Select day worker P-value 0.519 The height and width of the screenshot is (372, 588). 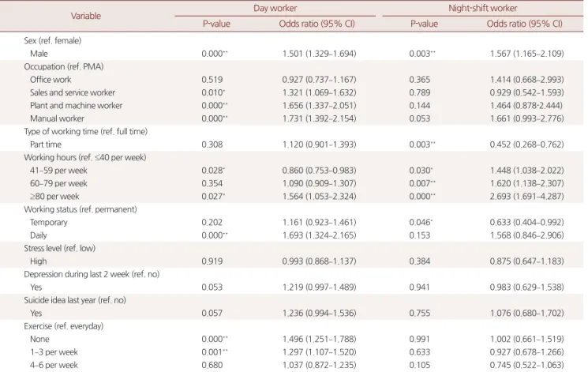click(x=212, y=80)
